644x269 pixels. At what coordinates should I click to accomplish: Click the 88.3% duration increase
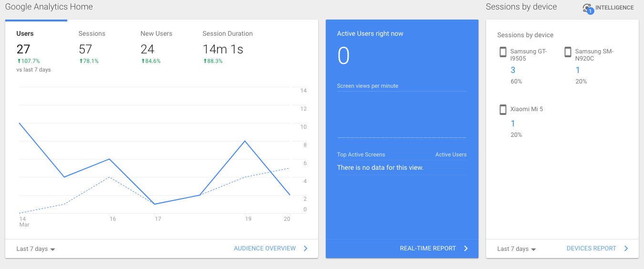[x=213, y=61]
